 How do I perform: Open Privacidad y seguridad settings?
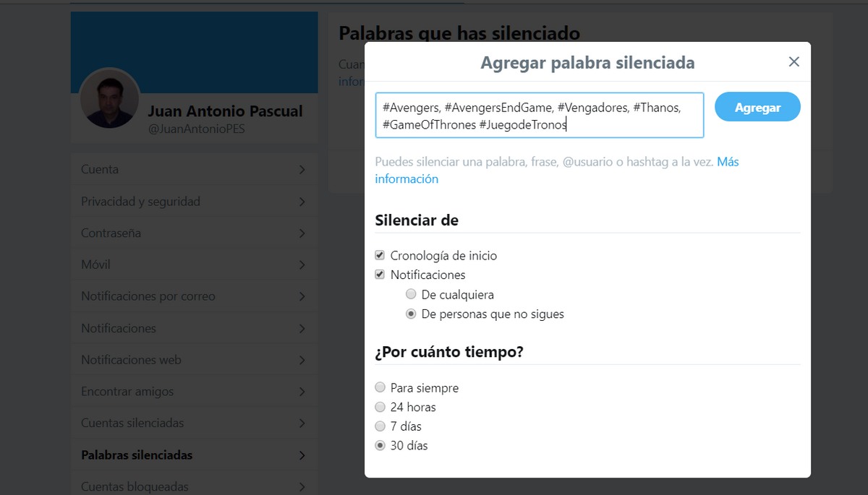194,201
